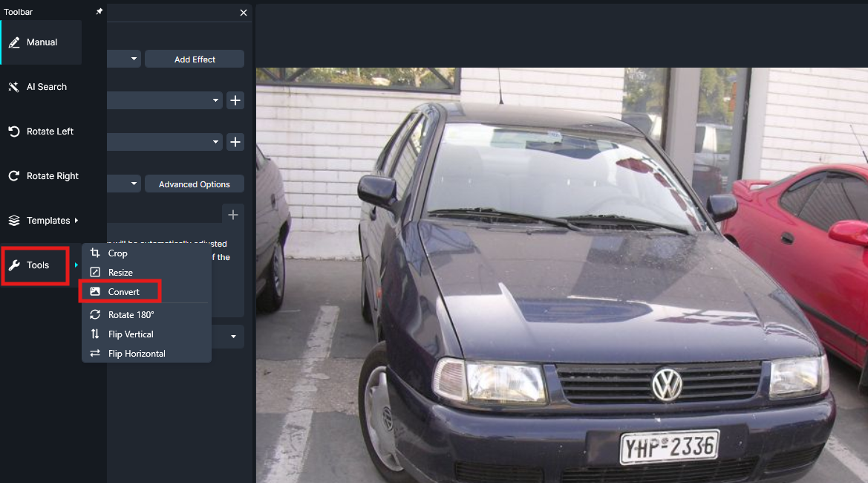Expand the Templates submenu arrow
The image size is (868, 483).
click(76, 221)
